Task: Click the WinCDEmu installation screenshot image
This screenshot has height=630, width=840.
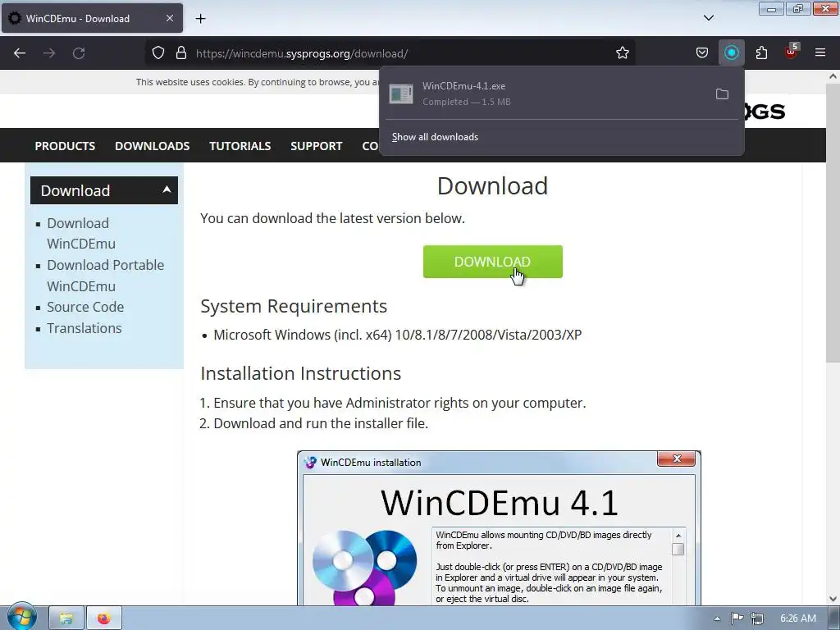Action: pyautogui.click(x=499, y=528)
